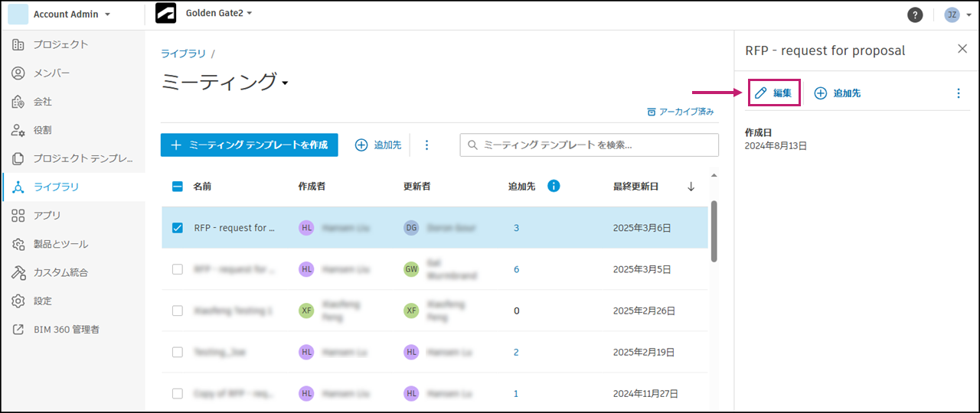Viewport: 980px width, 413px height.
Task: Open the BIM 360 管理者 external link icon
Action: [18, 330]
